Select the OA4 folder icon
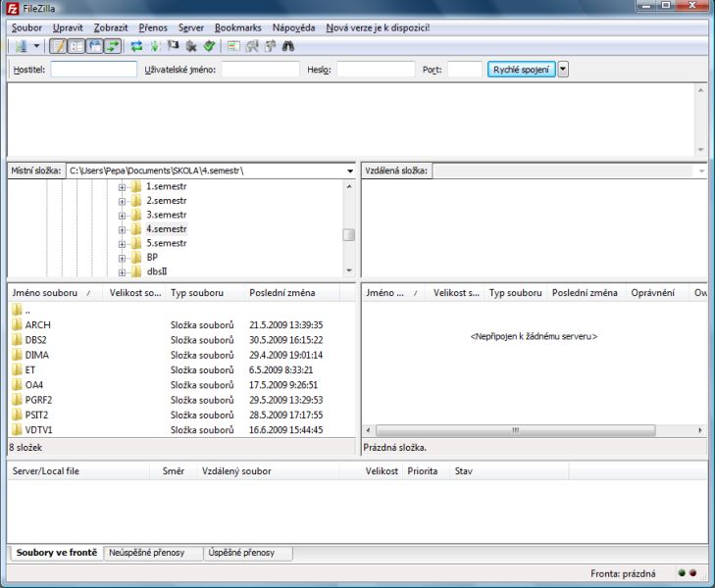Screen dimensions: 715x588 pos(17,385)
